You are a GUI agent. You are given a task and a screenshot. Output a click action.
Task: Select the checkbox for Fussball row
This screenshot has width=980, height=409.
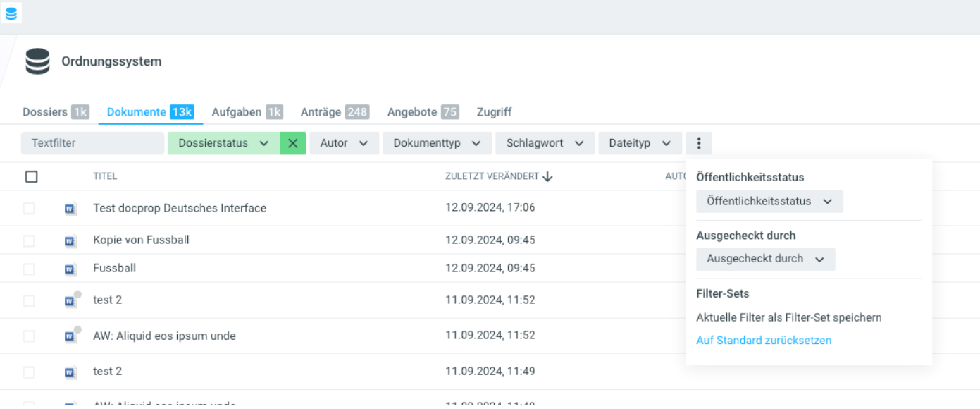(x=29, y=269)
